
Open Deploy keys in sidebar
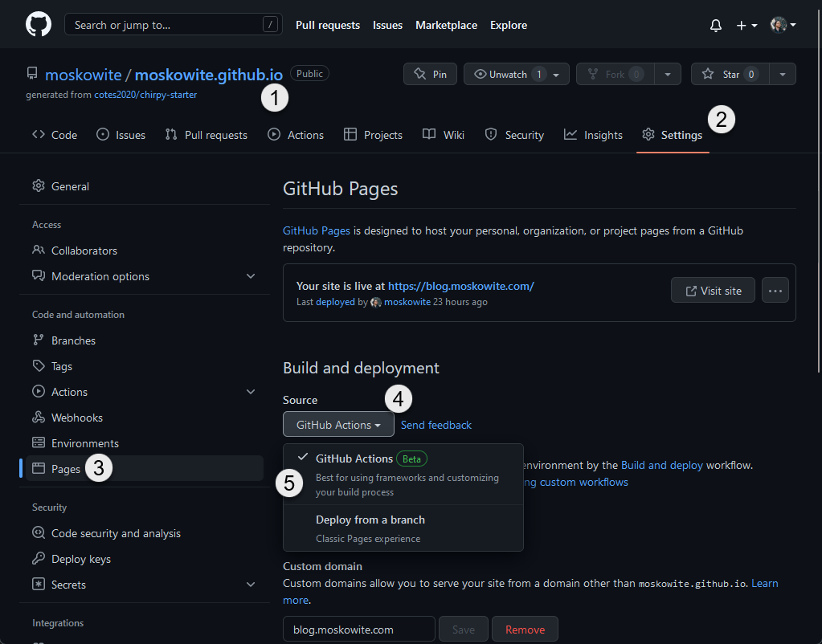145,559
